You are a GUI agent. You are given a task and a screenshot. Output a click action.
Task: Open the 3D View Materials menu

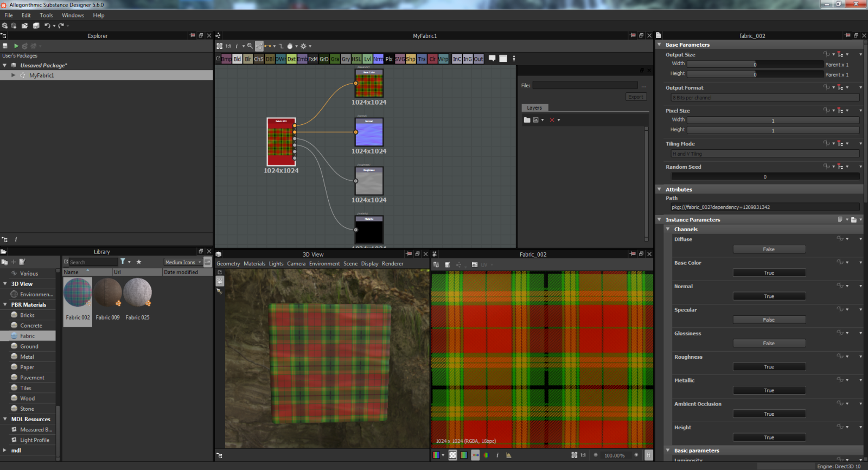pyautogui.click(x=254, y=264)
